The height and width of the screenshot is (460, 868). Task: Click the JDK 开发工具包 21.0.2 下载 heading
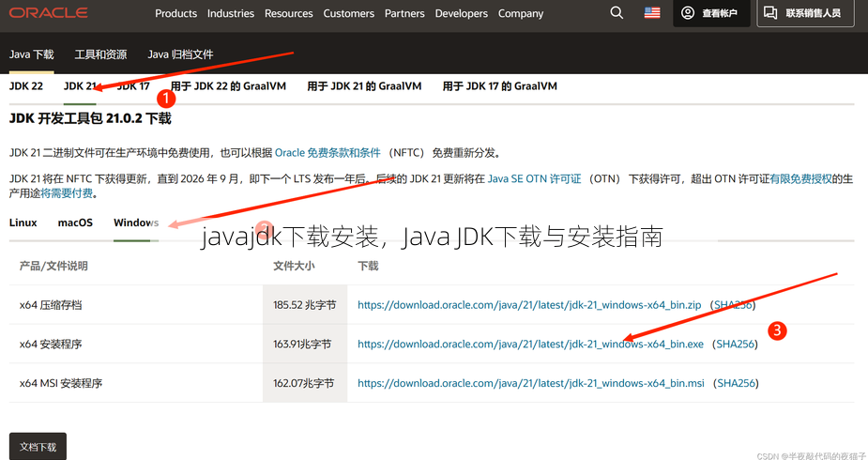(90, 118)
